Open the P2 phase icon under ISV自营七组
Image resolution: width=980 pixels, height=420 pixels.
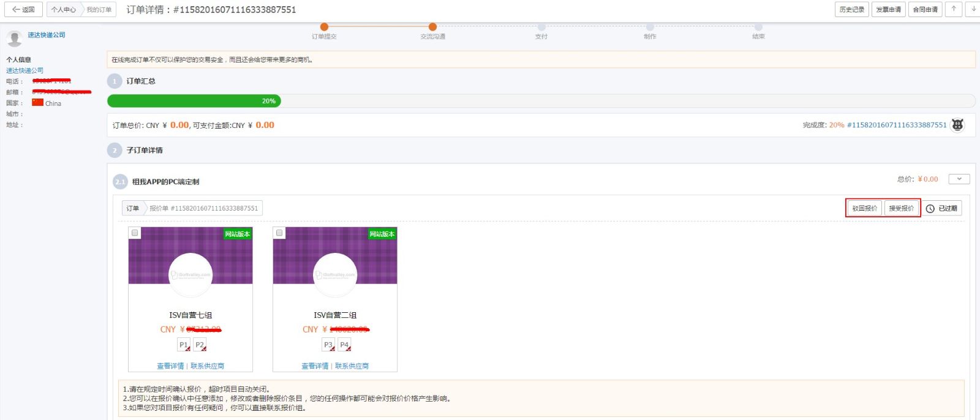200,345
